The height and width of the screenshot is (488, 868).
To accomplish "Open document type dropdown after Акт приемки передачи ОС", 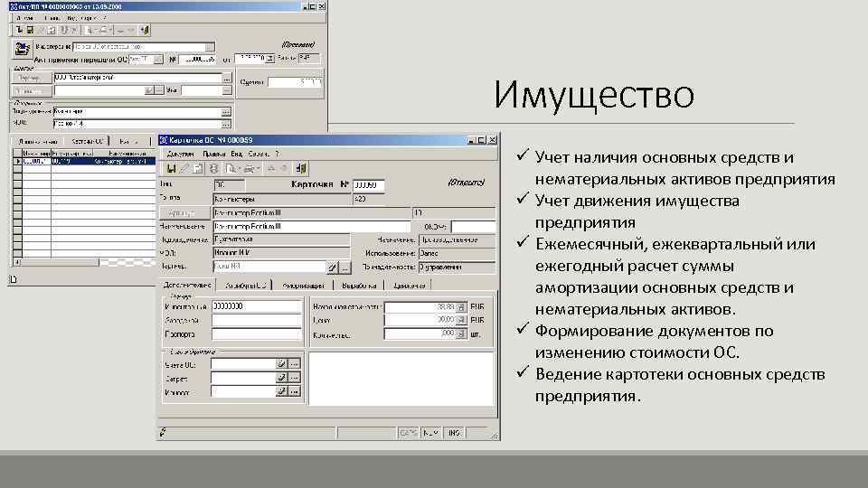I will (x=158, y=60).
